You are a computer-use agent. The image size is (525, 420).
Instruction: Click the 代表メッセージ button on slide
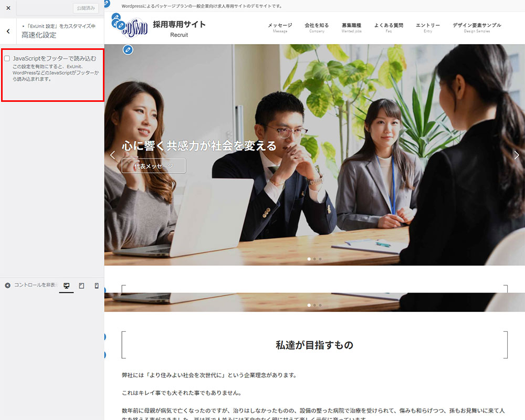[153, 166]
